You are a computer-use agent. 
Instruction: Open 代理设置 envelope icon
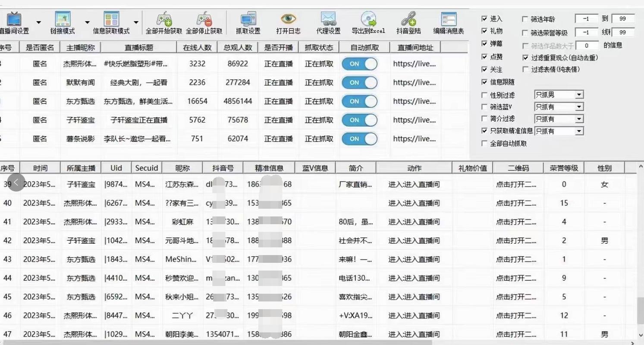(x=328, y=23)
